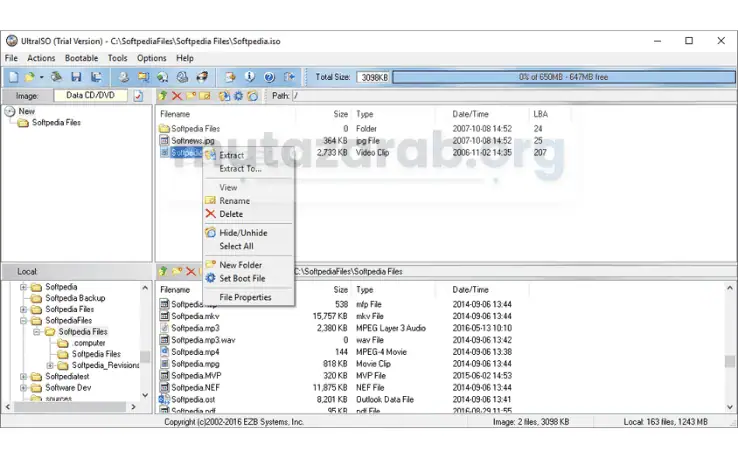Viewport: 738px width, 458px height.
Task: Select the New root node in image tree
Action: (26, 111)
